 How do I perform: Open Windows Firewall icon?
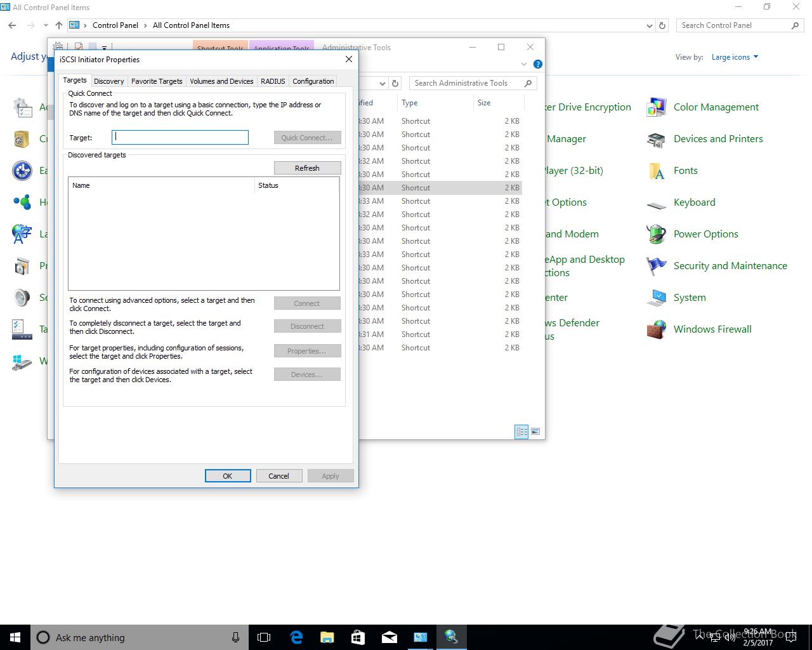[656, 329]
